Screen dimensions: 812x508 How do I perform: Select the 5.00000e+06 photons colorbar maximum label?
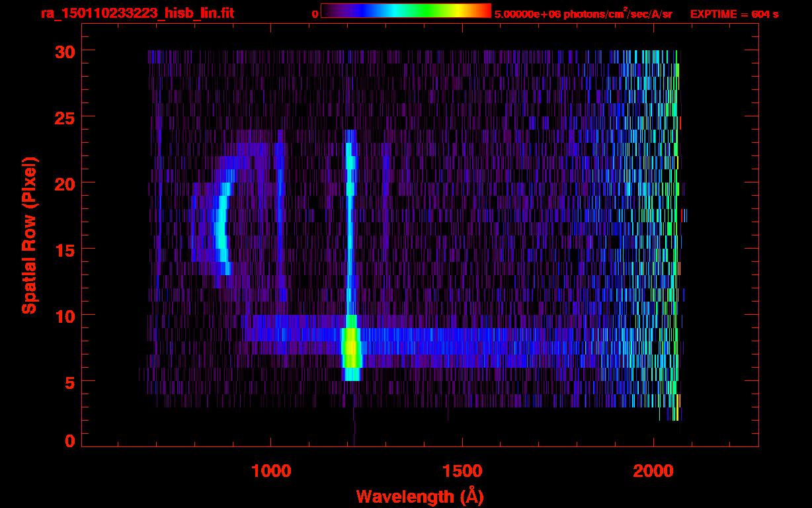pos(583,14)
